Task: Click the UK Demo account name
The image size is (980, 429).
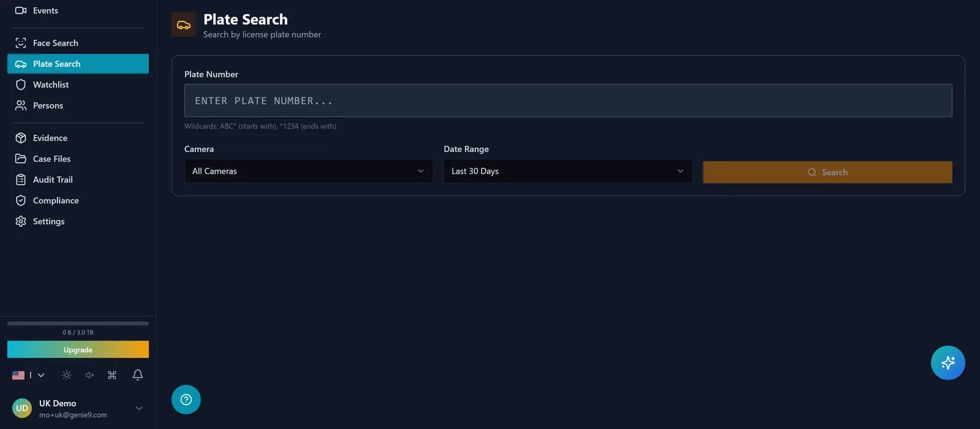Action: (58, 403)
